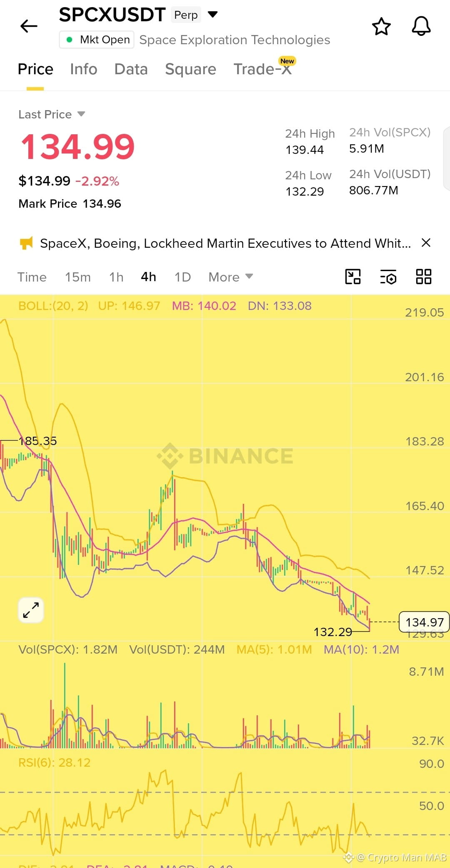This screenshot has width=450, height=868.
Task: Tap the Mkt Open status badge
Action: (97, 40)
